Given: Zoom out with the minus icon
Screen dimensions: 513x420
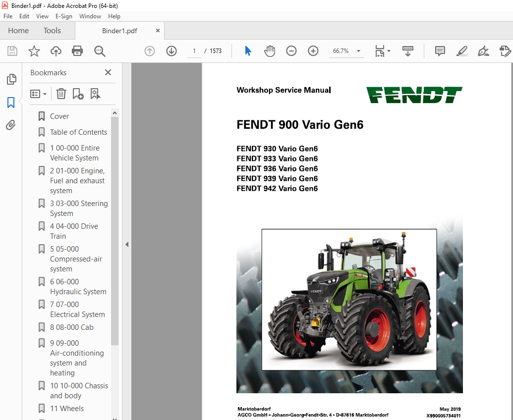Looking at the screenshot, I should [291, 51].
